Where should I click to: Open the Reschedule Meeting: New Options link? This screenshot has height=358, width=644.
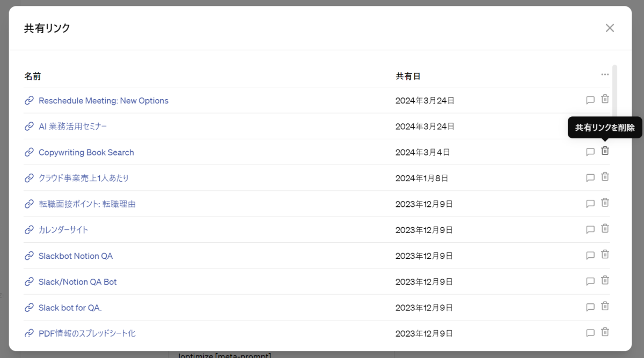tap(104, 101)
